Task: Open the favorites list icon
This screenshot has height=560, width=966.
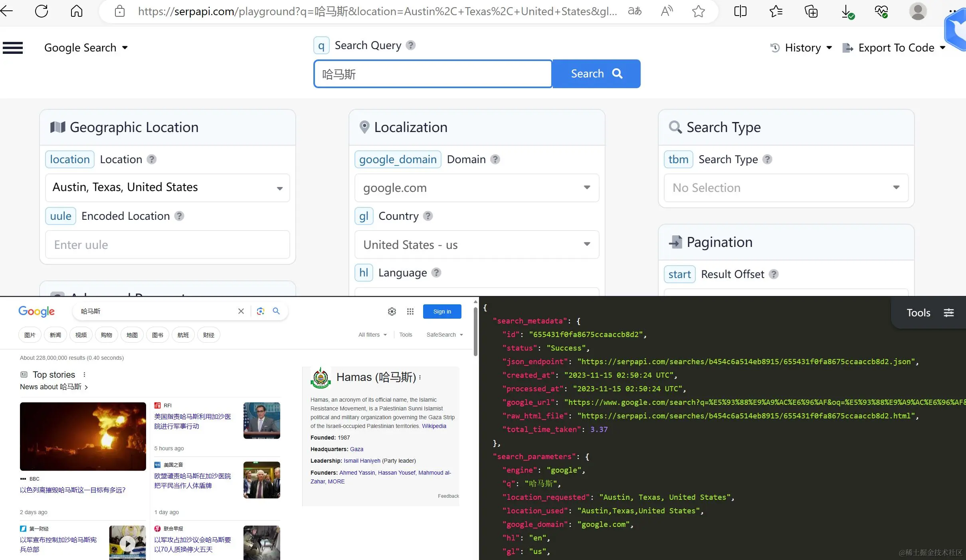Action: (x=776, y=11)
